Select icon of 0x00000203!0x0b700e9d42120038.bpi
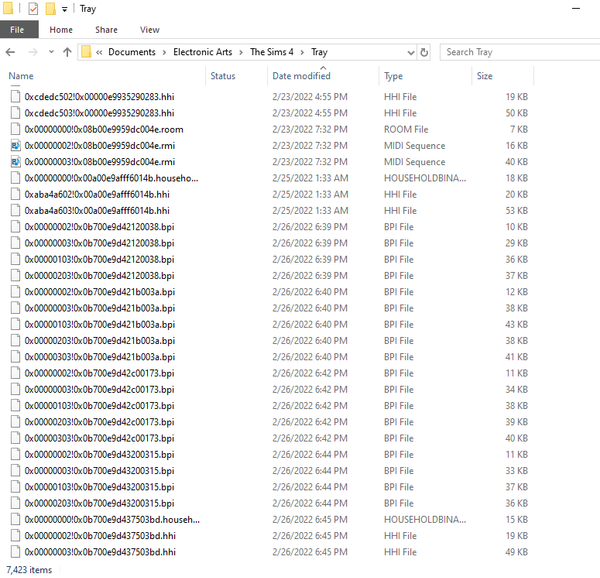This screenshot has width=600, height=578. [15, 275]
